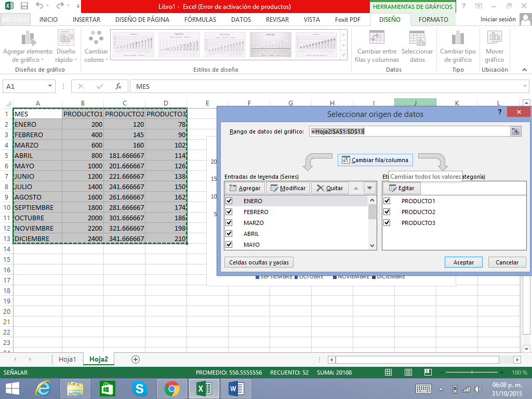Image resolution: width=532 pixels, height=399 pixels.
Task: Switch to the Hoja1 sheet tab
Action: [x=68, y=359]
